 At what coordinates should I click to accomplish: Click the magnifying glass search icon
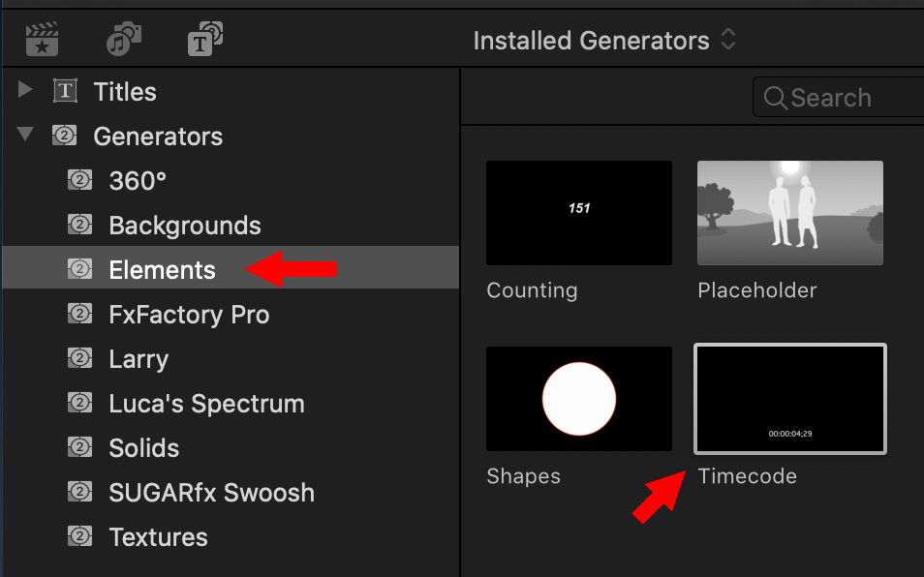point(775,98)
